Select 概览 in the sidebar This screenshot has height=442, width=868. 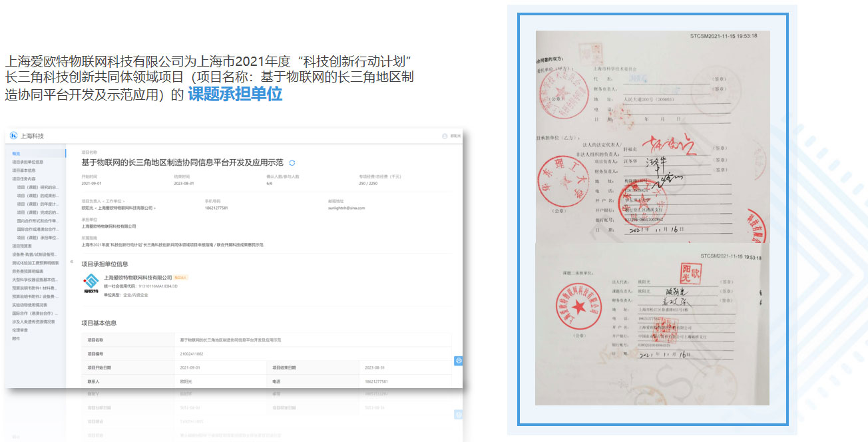click(x=16, y=154)
